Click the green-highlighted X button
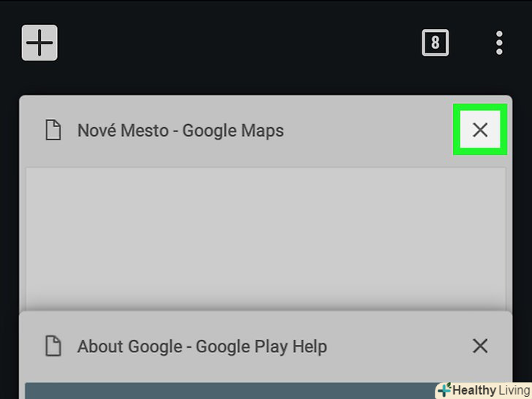The width and height of the screenshot is (532, 399). click(x=480, y=129)
